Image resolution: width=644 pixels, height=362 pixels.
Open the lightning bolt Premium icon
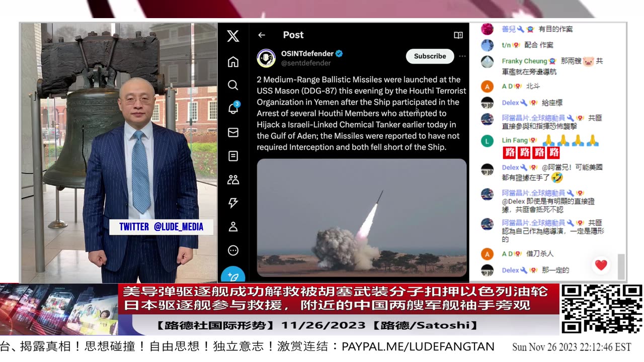coord(233,203)
